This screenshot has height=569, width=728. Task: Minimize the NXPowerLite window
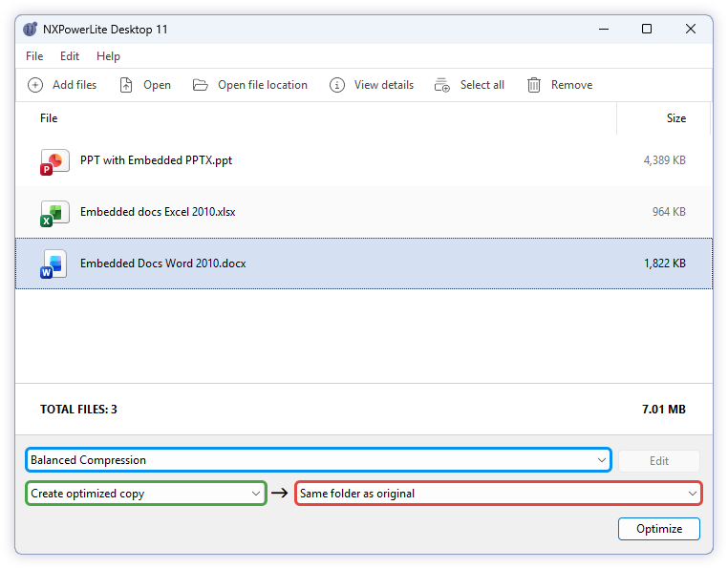604,29
